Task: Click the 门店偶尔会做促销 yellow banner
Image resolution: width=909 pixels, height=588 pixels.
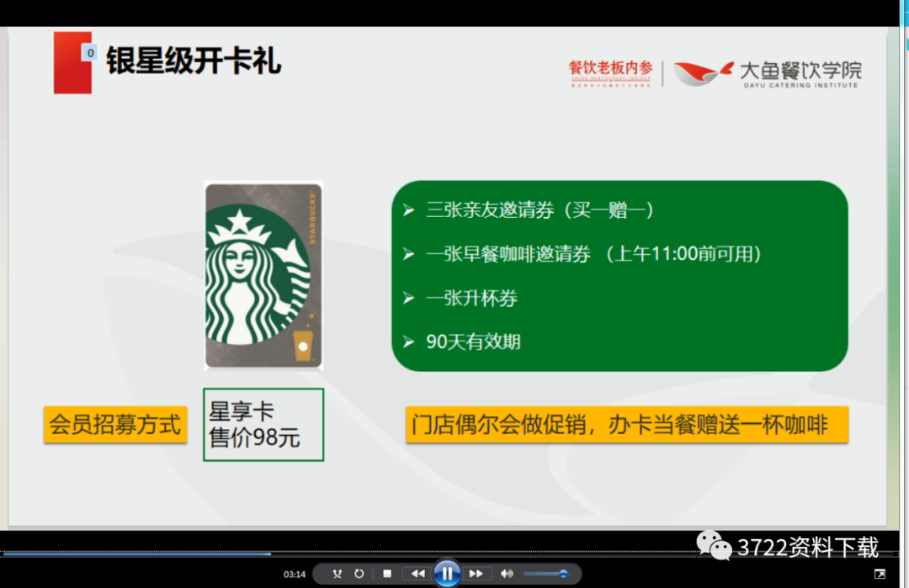Action: [x=627, y=425]
